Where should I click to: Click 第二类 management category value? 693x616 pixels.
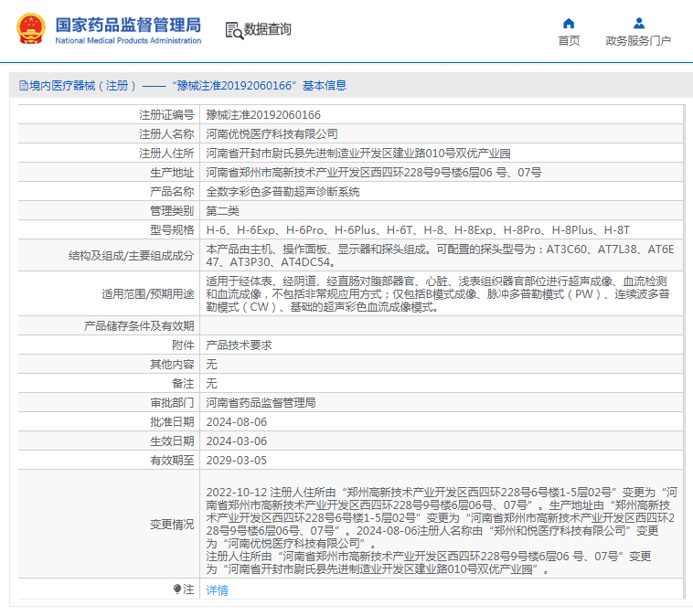pyautogui.click(x=222, y=211)
